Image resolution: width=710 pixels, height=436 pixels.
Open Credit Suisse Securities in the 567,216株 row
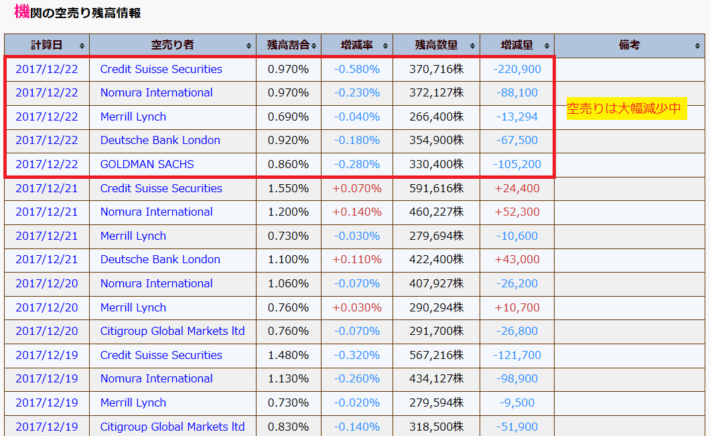(x=161, y=355)
